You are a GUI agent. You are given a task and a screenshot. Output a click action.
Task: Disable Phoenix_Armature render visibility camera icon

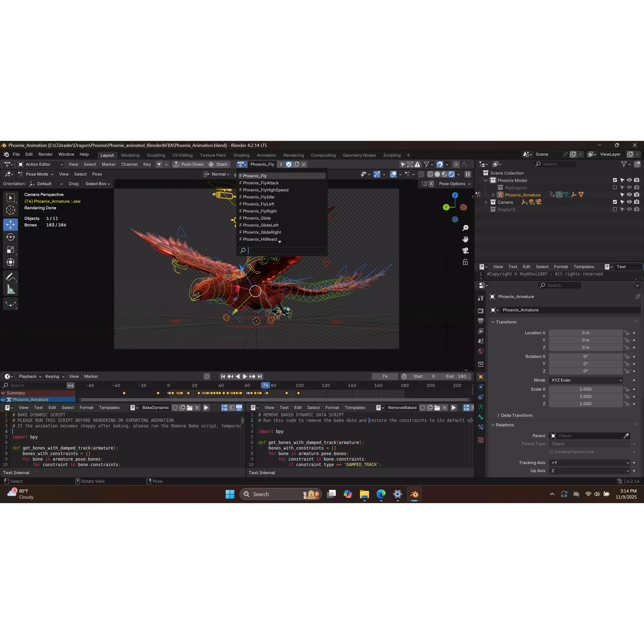[x=637, y=195]
